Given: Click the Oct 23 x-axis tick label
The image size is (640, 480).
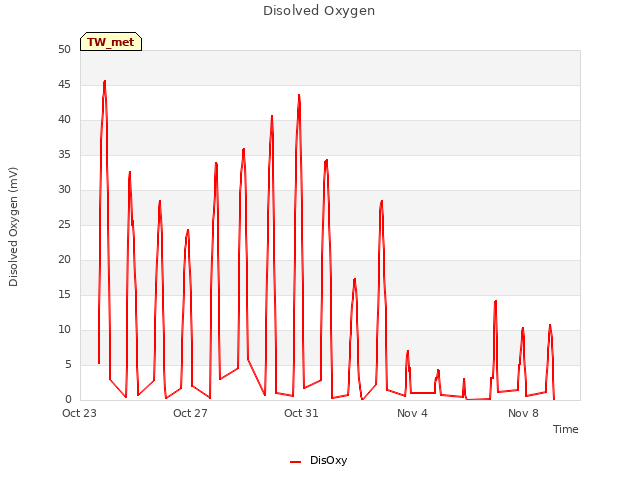Looking at the screenshot, I should click(79, 413).
